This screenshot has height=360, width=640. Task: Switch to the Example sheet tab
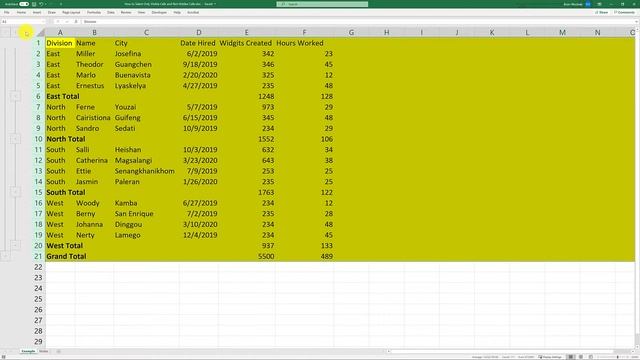pos(28,351)
